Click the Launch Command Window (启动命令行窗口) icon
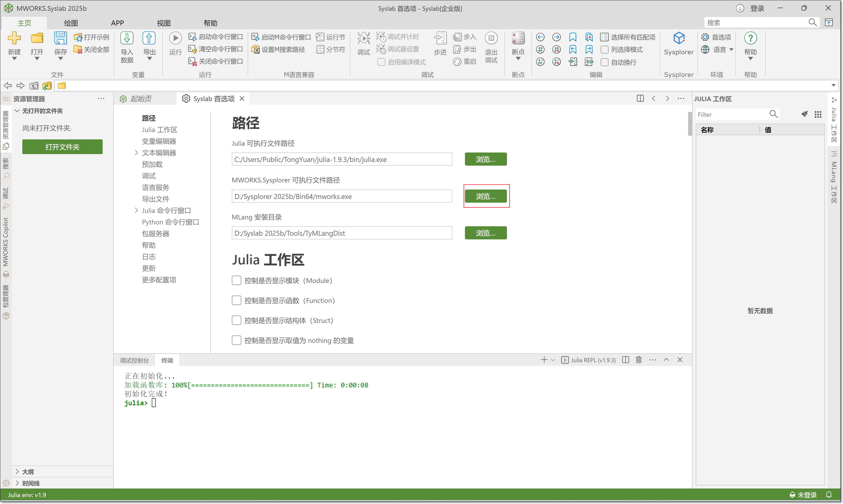Screen dimensions: 843x504 click(192, 37)
